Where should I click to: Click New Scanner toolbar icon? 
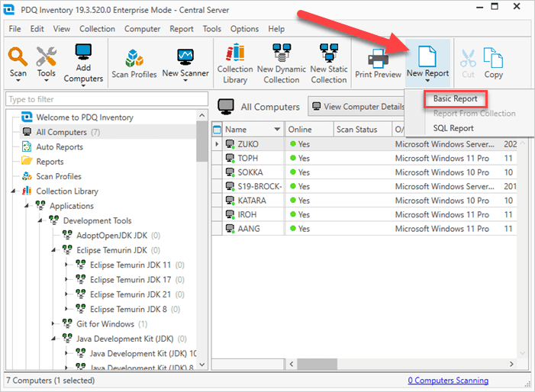(x=185, y=57)
